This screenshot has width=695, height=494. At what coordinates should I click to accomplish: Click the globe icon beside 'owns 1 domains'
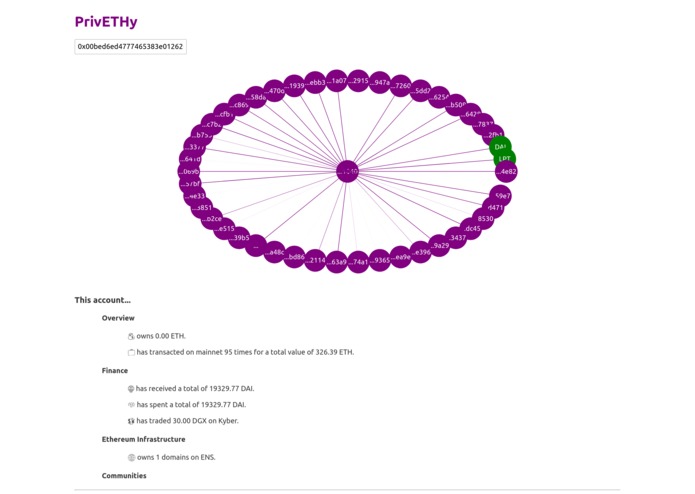coord(131,458)
